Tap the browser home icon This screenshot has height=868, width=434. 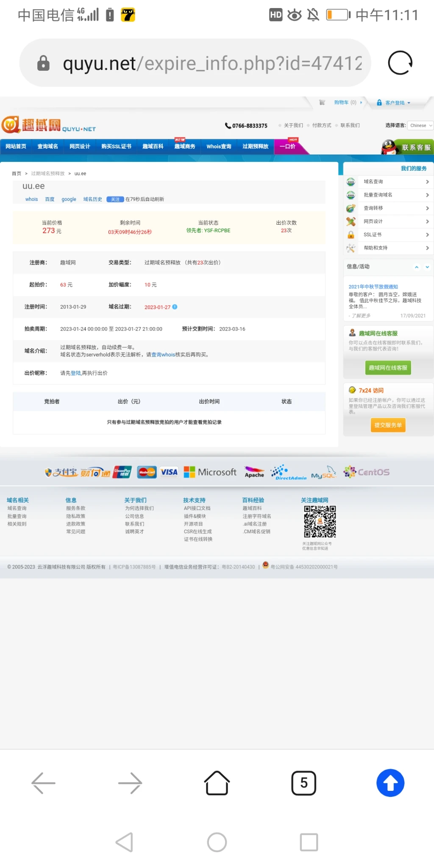pos(217,783)
